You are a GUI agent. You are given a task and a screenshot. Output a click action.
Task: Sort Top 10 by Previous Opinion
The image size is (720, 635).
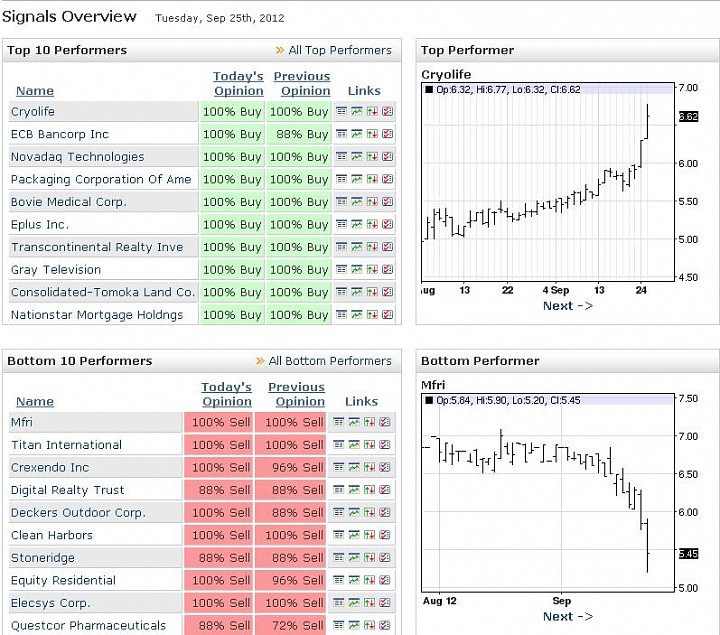[x=302, y=84]
